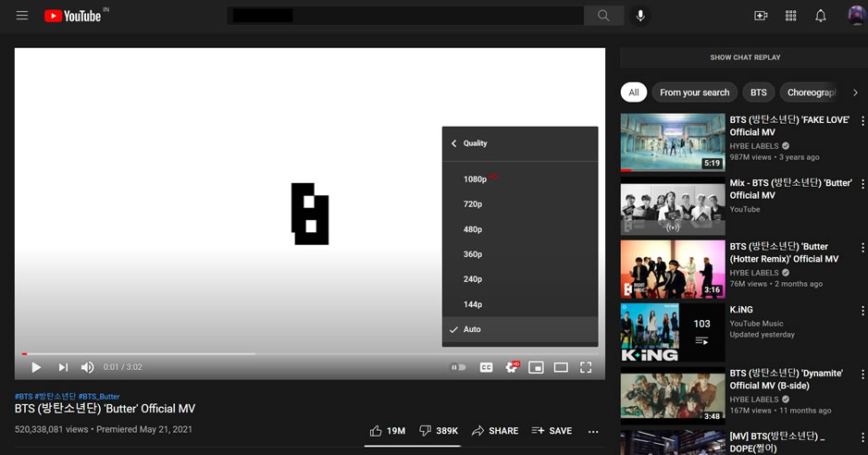Show more filter chips with right arrow

point(855,92)
